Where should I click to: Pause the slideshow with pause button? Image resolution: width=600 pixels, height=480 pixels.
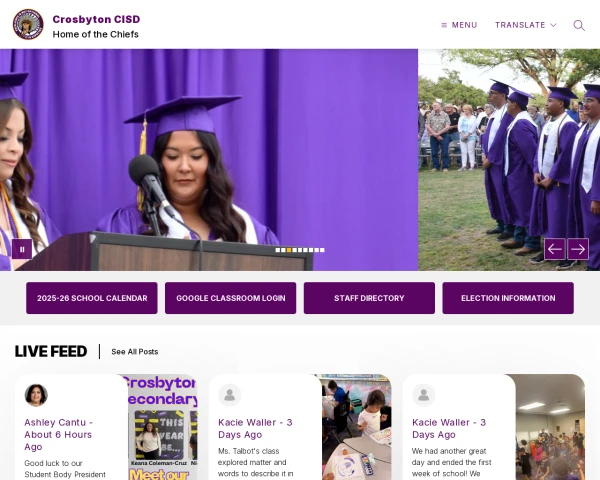click(22, 250)
